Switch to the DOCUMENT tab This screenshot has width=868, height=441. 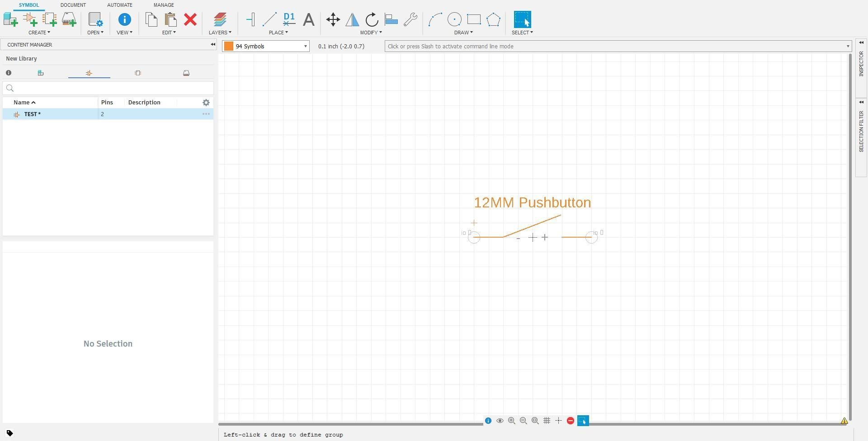point(73,5)
